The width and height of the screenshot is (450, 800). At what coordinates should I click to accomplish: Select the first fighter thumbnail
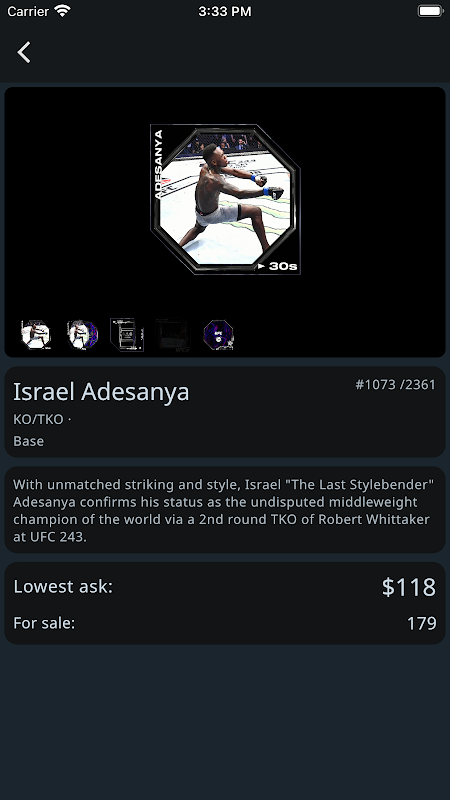point(36,335)
